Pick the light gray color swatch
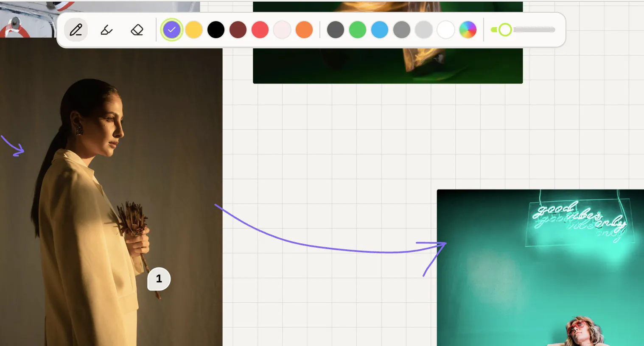The width and height of the screenshot is (644, 346). (424, 30)
